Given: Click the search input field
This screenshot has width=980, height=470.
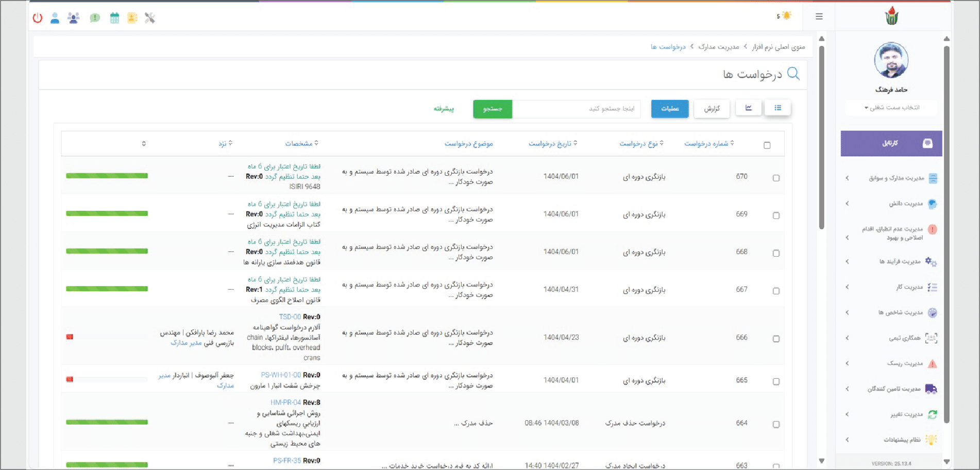Looking at the screenshot, I should tap(576, 109).
